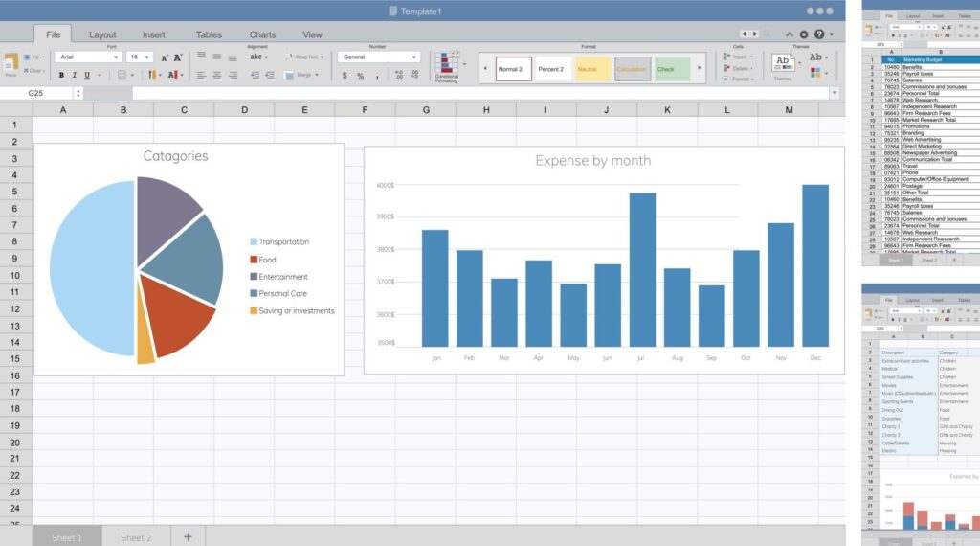Apply percent style to the cell
This screenshot has width=980, height=546.
point(361,76)
